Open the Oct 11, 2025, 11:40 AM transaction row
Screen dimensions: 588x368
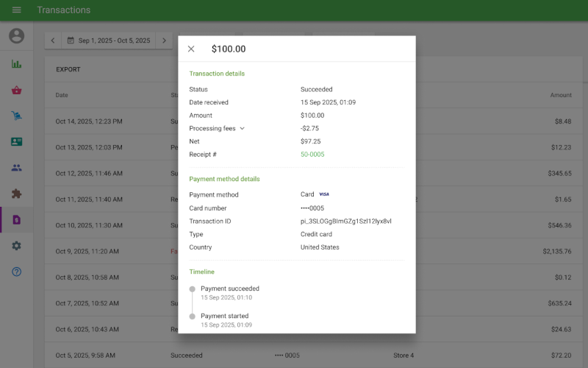coord(314,199)
